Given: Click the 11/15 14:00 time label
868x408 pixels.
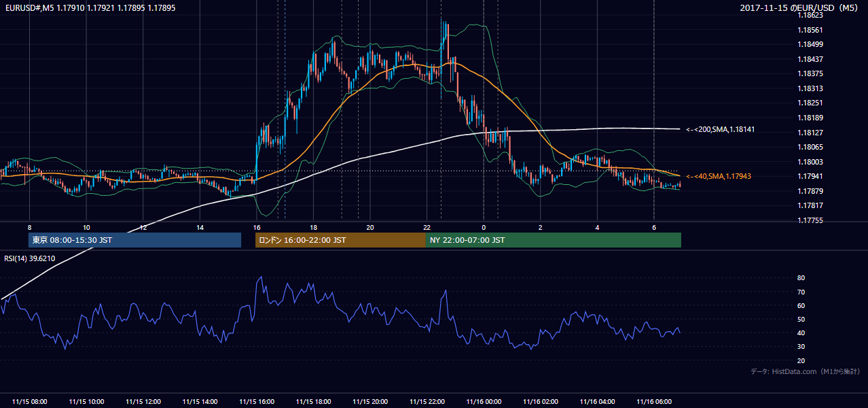Looking at the screenshot, I should 200,402.
